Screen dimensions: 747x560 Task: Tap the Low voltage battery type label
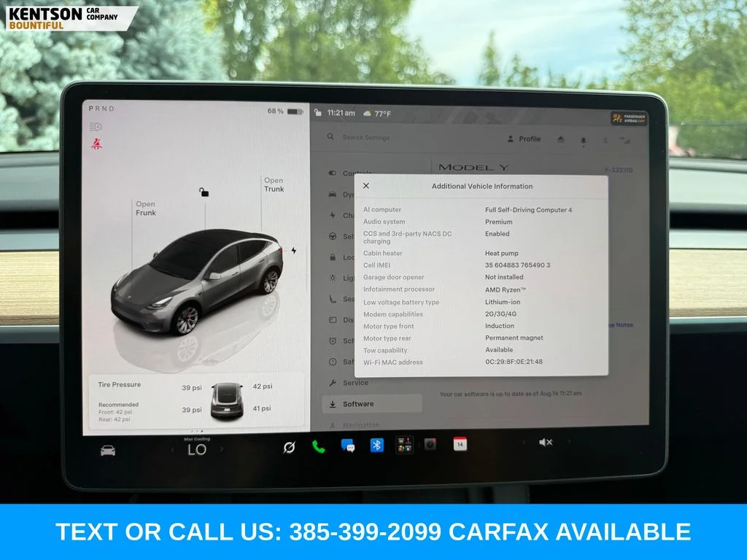tap(401, 302)
